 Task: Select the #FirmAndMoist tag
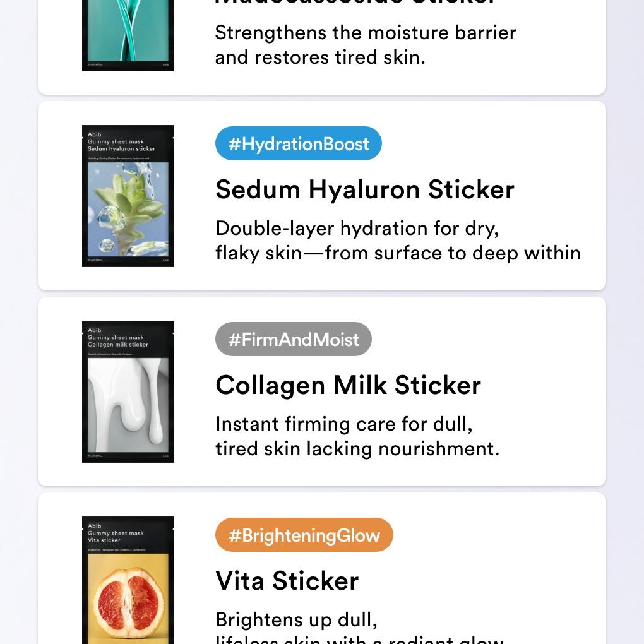click(x=293, y=340)
